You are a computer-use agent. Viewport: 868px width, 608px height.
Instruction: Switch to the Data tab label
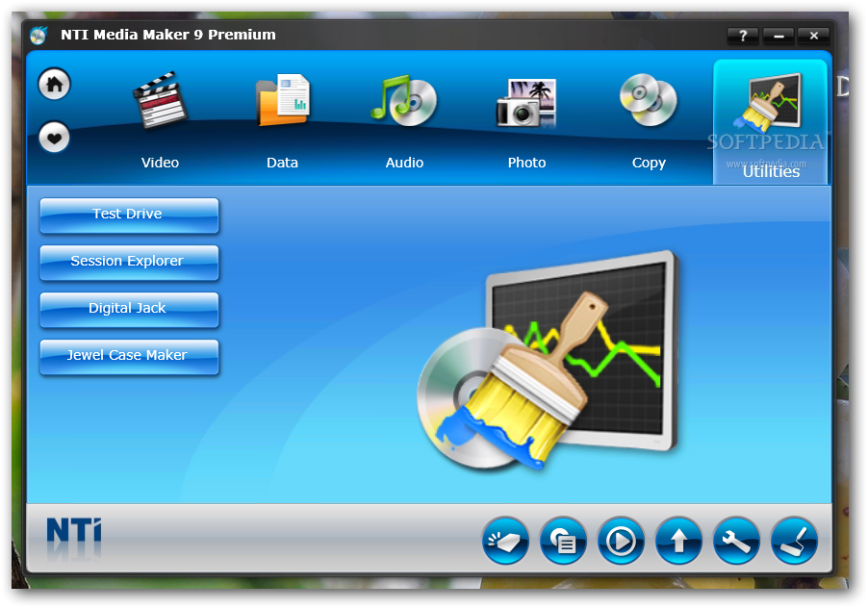(282, 163)
